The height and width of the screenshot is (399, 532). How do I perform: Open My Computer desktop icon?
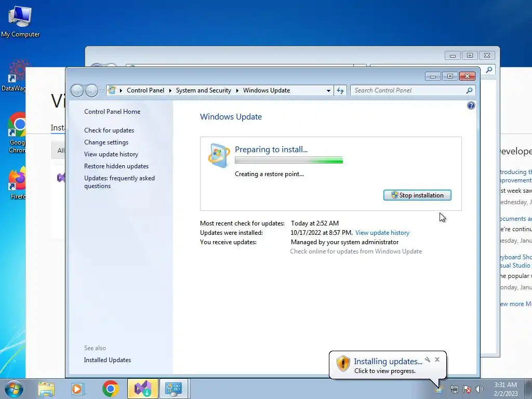(x=20, y=21)
